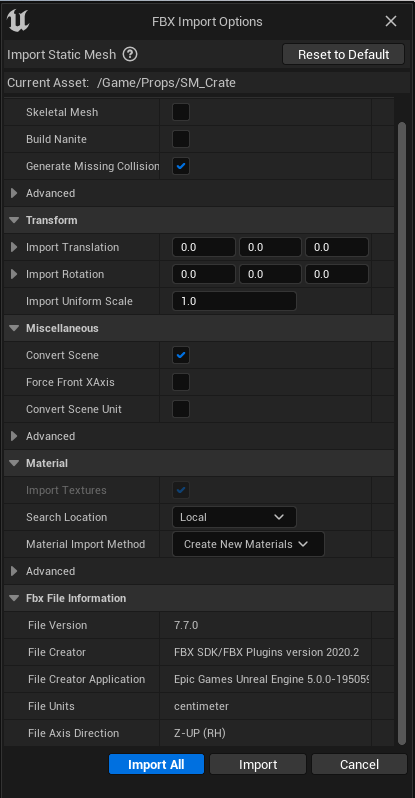Image resolution: width=415 pixels, height=798 pixels.
Task: Click the Import Static Mesh heading
Action: [62, 54]
